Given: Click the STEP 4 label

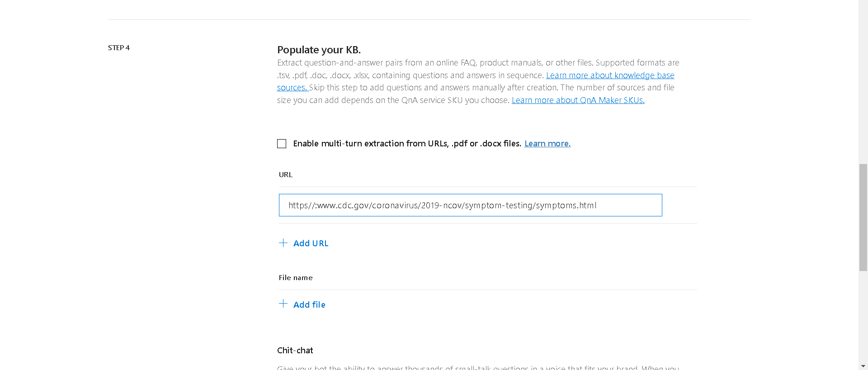Looking at the screenshot, I should (x=118, y=47).
